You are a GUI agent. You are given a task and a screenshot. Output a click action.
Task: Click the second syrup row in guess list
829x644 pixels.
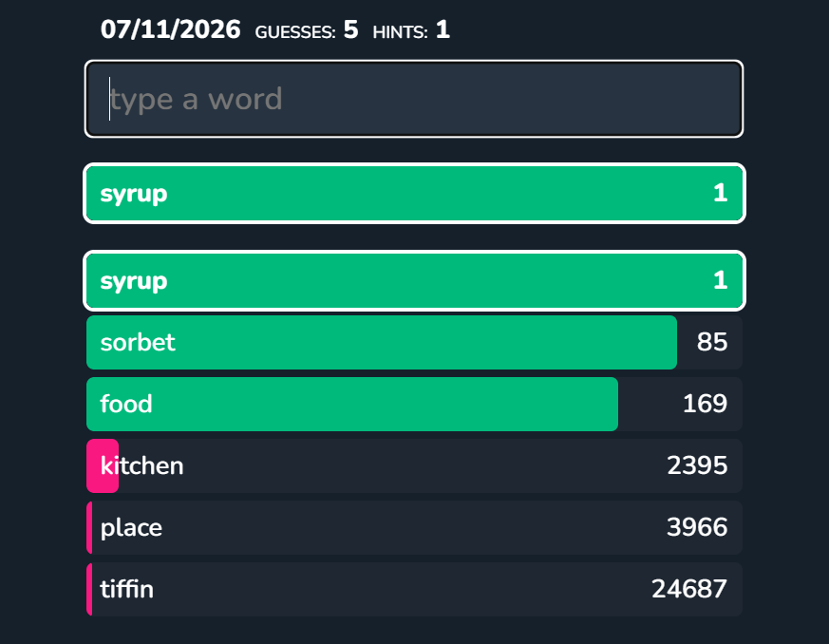(414, 281)
